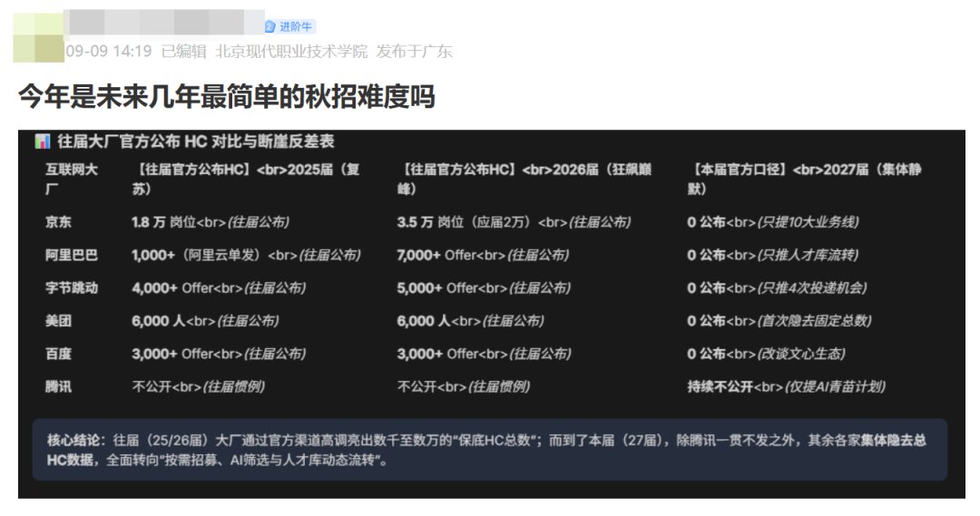Click the 7,000+ Offer cell
Screen dimensions: 980x516
click(483, 255)
